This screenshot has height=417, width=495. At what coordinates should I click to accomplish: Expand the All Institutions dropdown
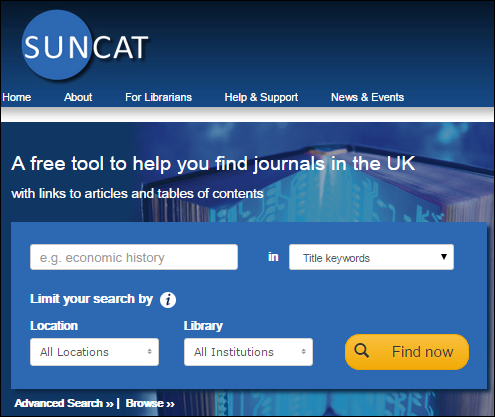(x=248, y=352)
